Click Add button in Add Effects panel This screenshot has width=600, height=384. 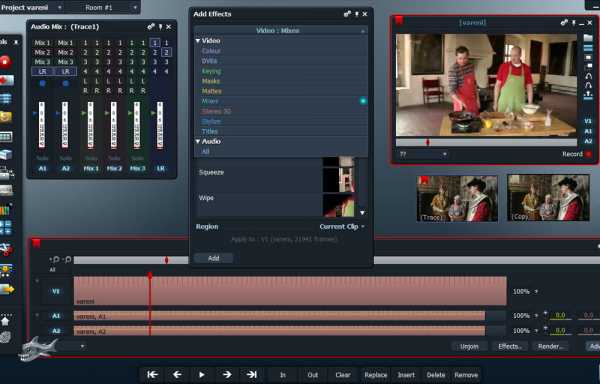click(x=214, y=258)
